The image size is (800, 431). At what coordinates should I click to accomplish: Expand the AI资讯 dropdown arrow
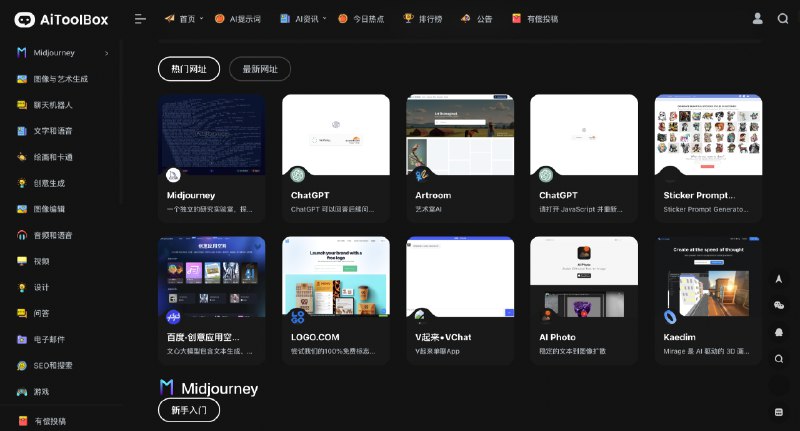pyautogui.click(x=324, y=18)
